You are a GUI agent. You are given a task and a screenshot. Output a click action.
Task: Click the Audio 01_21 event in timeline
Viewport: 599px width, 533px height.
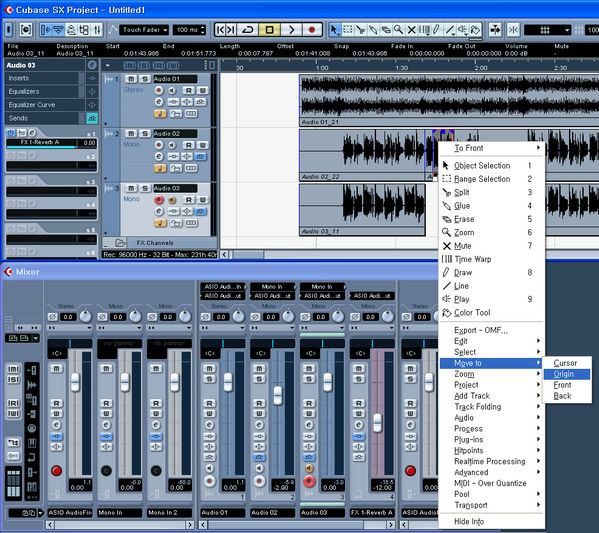point(449,100)
